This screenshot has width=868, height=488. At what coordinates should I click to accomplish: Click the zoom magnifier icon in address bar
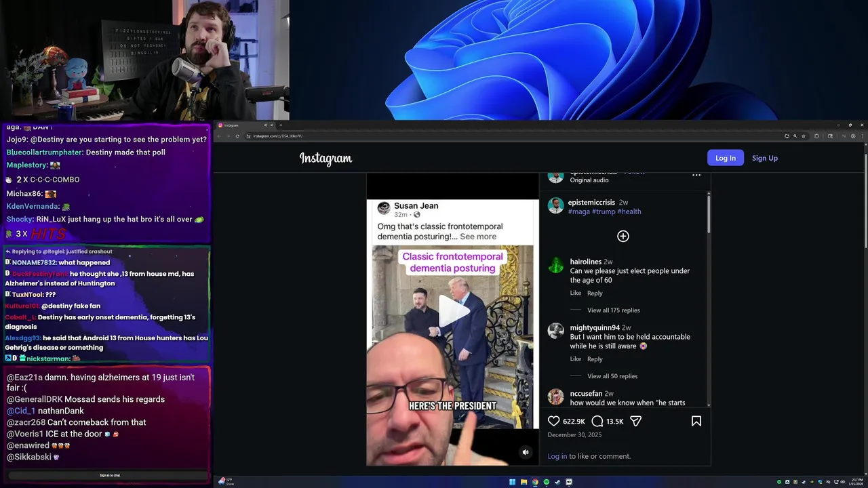(x=795, y=136)
